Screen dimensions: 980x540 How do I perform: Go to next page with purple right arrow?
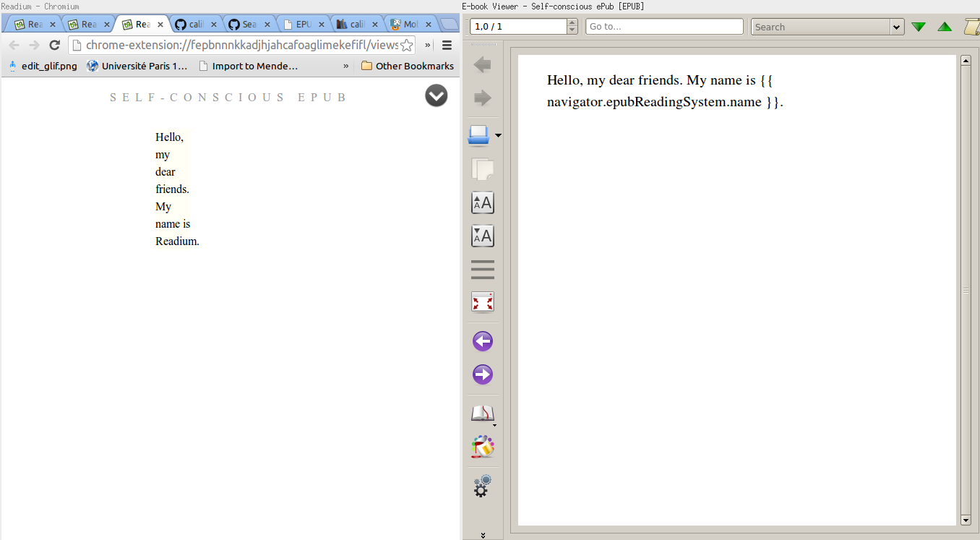pos(483,374)
